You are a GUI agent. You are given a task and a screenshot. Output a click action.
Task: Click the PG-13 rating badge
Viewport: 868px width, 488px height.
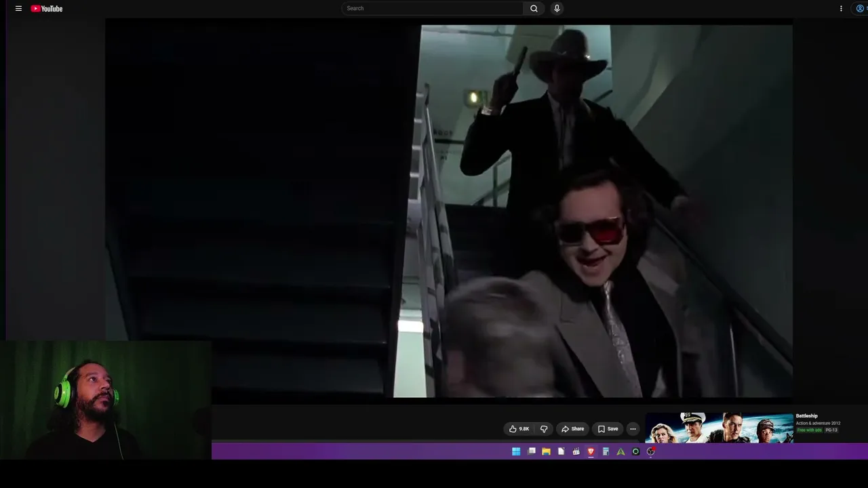click(x=831, y=430)
